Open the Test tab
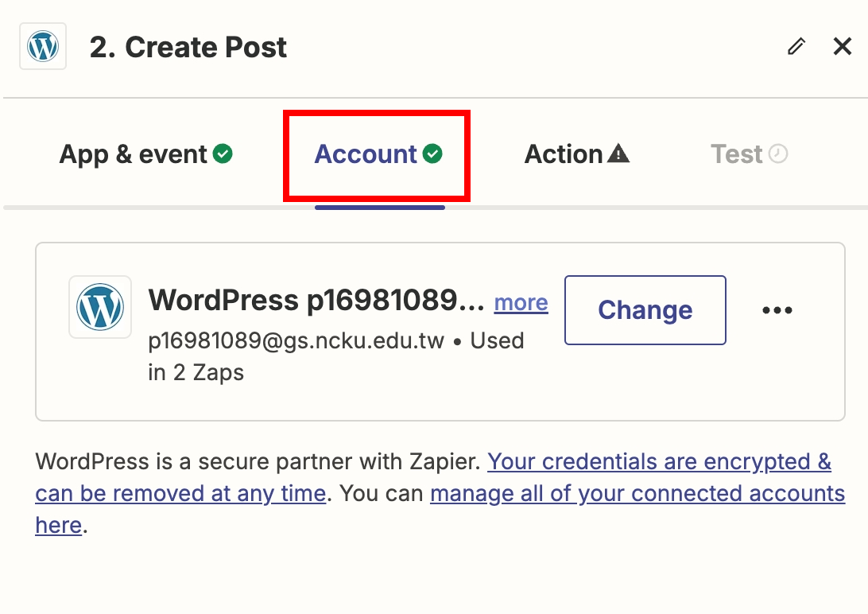Image resolution: width=868 pixels, height=614 pixels. [737, 154]
